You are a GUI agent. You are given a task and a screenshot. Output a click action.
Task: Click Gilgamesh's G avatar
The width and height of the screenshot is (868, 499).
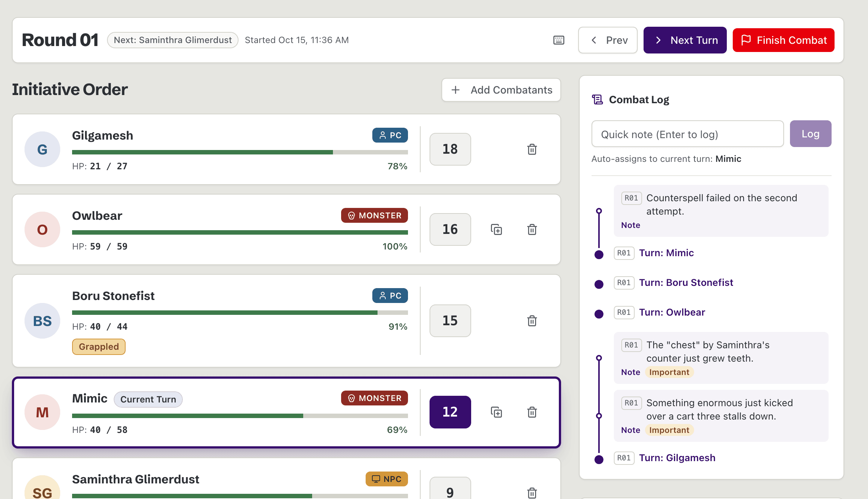(42, 149)
